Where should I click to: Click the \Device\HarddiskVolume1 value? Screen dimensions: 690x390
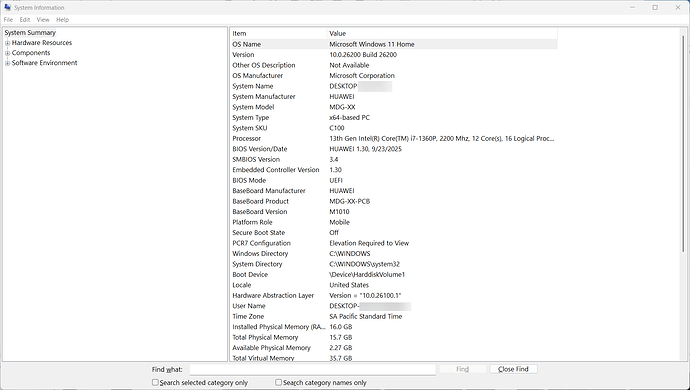[367, 275]
